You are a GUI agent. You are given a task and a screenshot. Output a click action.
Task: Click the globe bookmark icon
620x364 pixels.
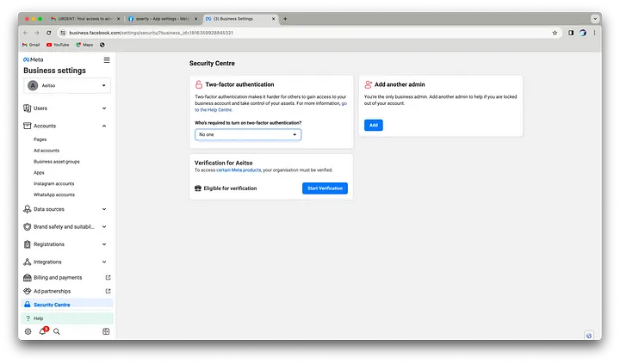click(x=102, y=45)
